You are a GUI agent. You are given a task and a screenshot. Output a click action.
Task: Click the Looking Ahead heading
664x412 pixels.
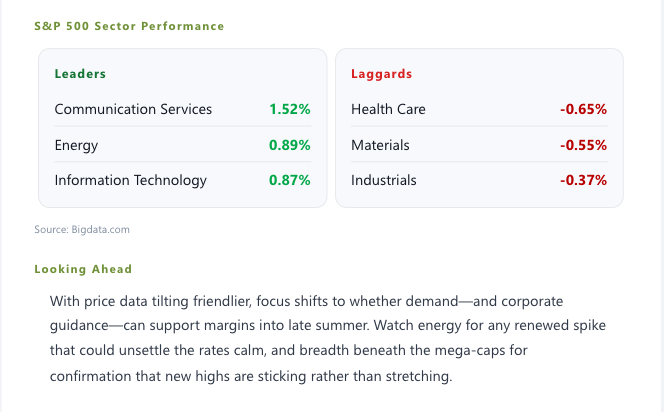83,269
